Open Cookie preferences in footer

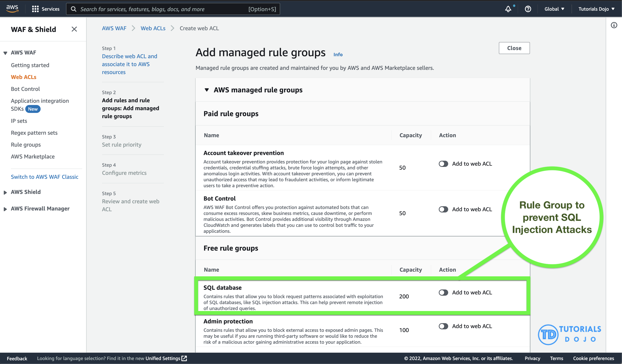click(x=594, y=358)
